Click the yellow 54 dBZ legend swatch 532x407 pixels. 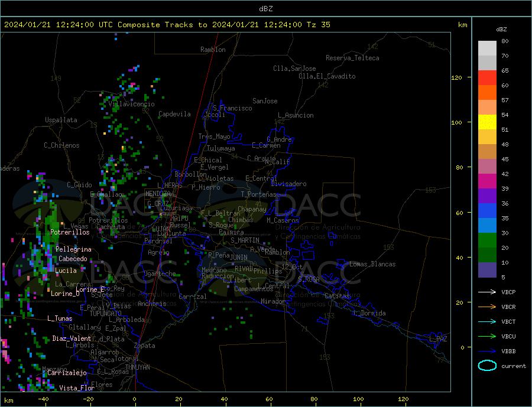click(x=487, y=122)
